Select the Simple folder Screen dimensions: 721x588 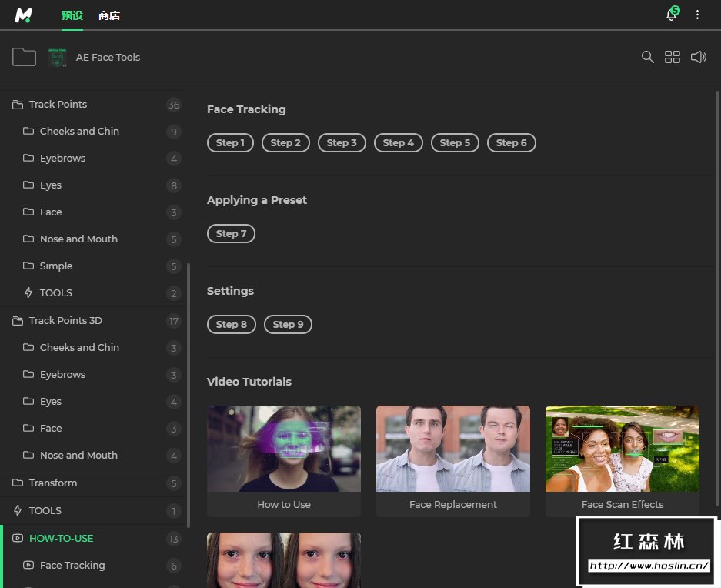pos(93,266)
